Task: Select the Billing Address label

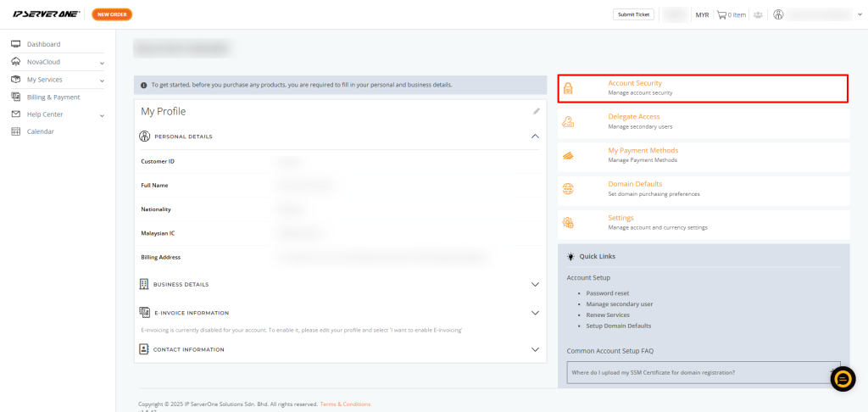Action: (x=160, y=257)
